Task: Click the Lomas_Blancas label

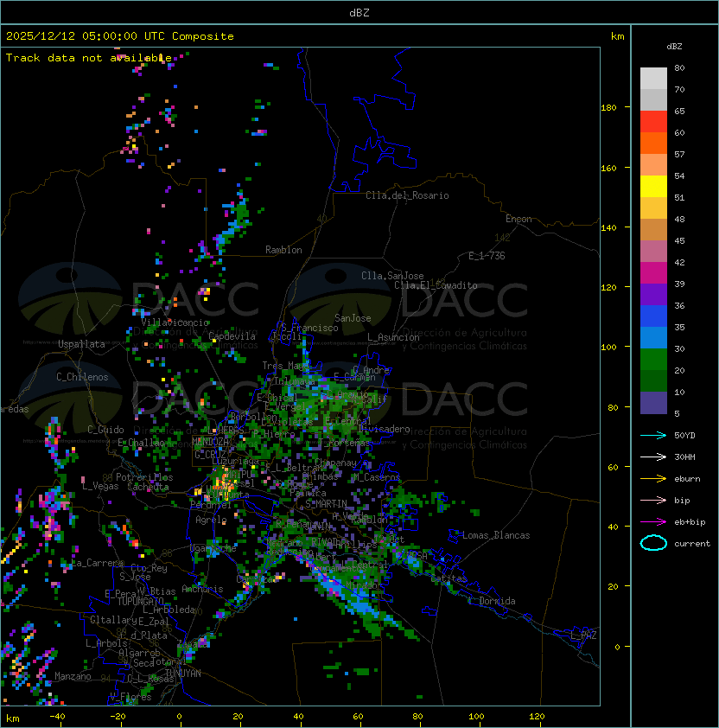Action: [x=496, y=535]
